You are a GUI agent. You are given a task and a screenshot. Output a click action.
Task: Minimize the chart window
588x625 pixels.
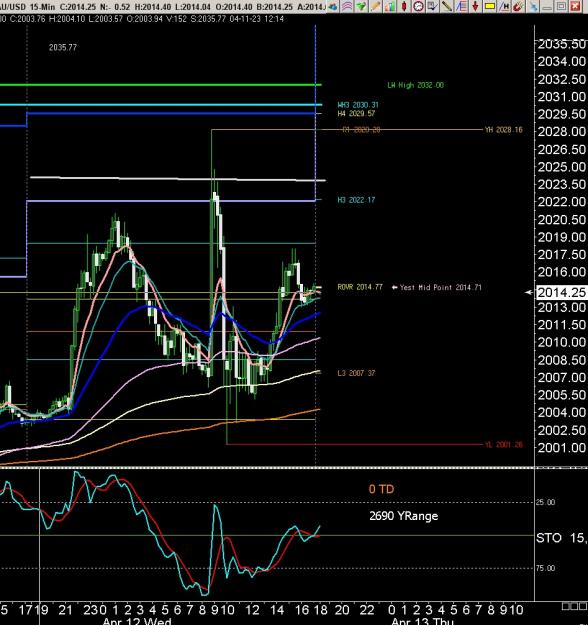[x=547, y=6]
